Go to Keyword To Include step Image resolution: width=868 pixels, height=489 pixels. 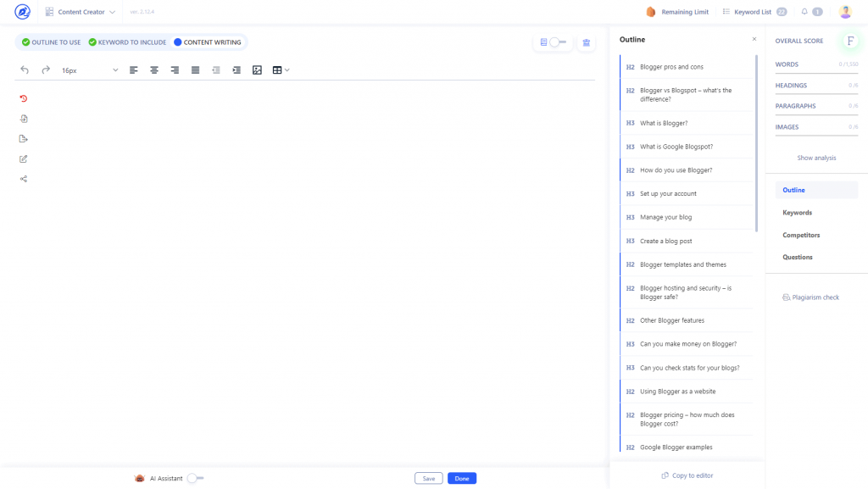click(127, 42)
